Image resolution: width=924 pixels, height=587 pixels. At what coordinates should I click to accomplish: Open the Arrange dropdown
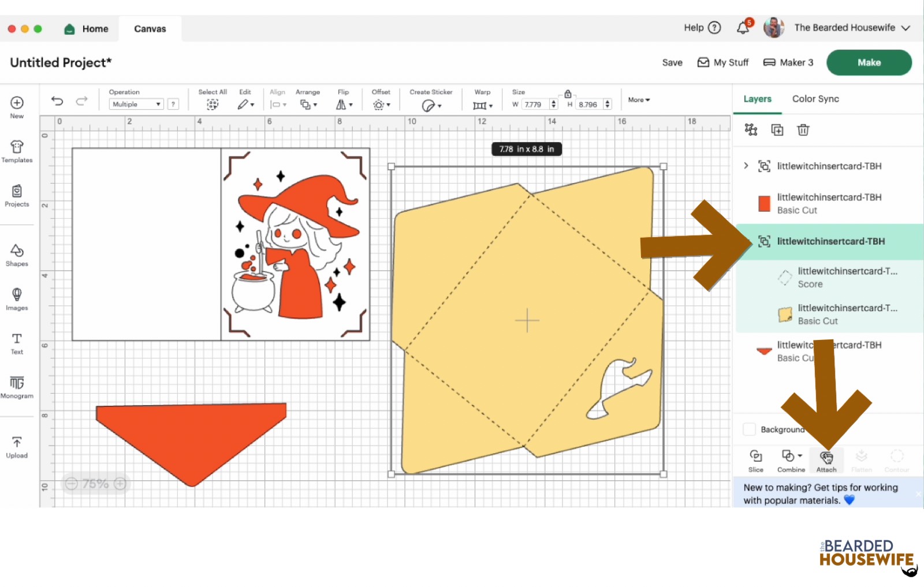pos(308,104)
